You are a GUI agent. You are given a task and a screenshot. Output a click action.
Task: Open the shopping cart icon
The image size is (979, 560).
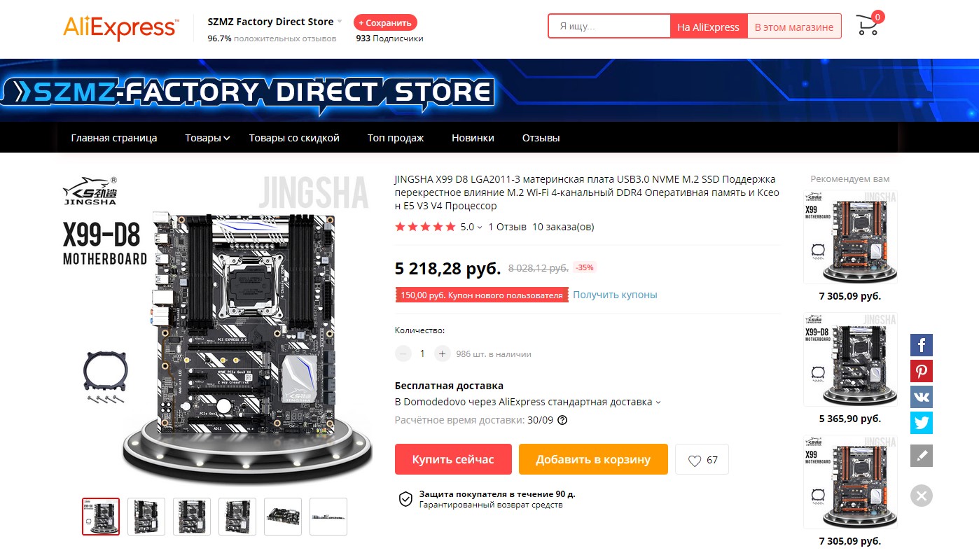[x=868, y=25]
